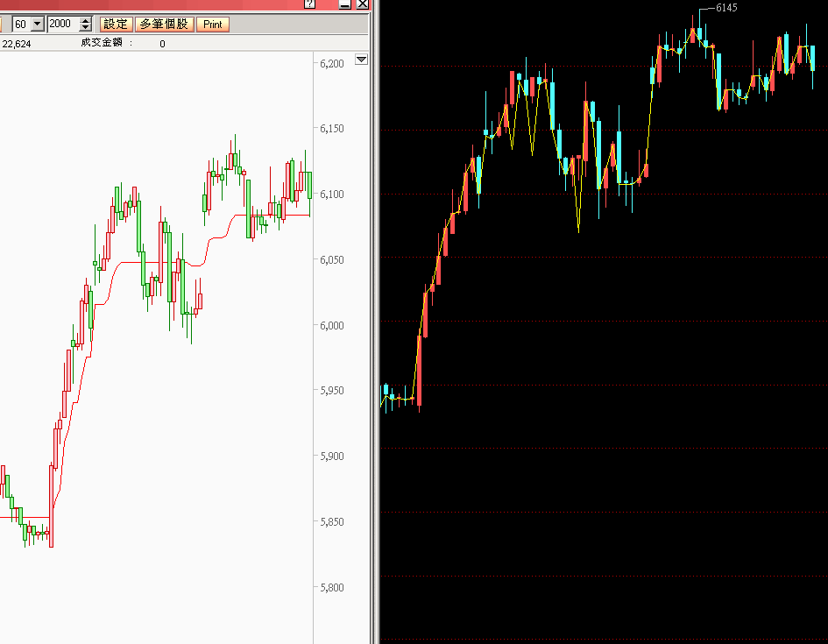This screenshot has width=828, height=644.
Task: Click the last green candle on white chart
Action: [x=309, y=184]
